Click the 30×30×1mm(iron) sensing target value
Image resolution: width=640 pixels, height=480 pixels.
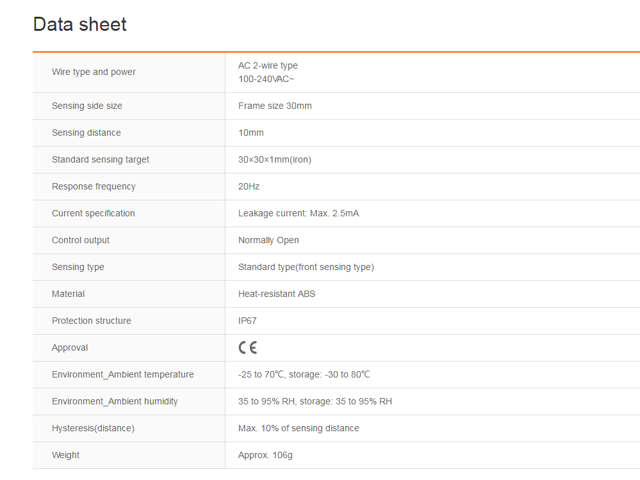tap(278, 160)
